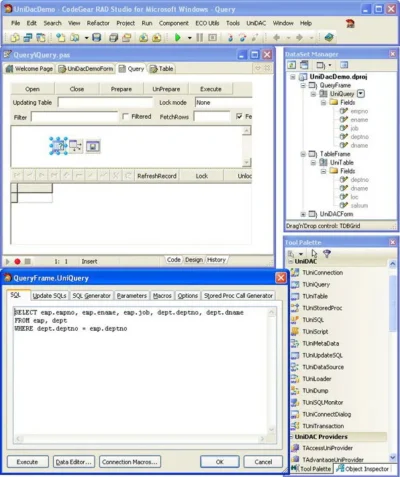Image resolution: width=400 pixels, height=477 pixels.
Task: Click the green Run arrow in toolbar
Action: [178, 37]
